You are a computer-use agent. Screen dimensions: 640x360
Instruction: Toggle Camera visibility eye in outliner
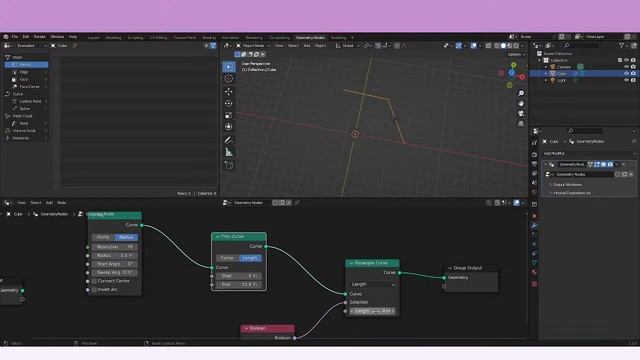click(626, 67)
